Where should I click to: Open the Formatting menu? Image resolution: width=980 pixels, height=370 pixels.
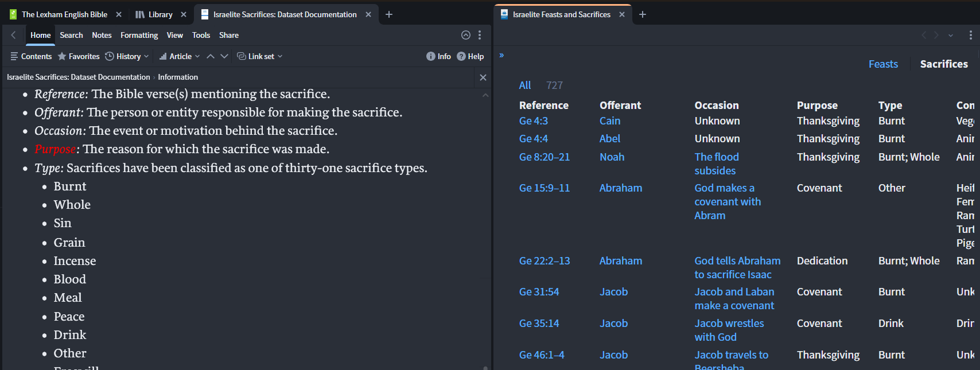[139, 35]
